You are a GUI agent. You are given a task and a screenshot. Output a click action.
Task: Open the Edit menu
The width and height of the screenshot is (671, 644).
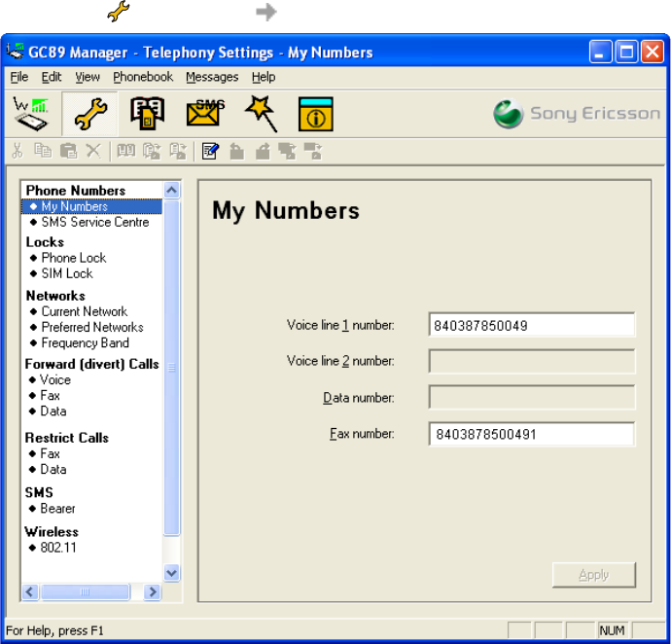coord(52,77)
